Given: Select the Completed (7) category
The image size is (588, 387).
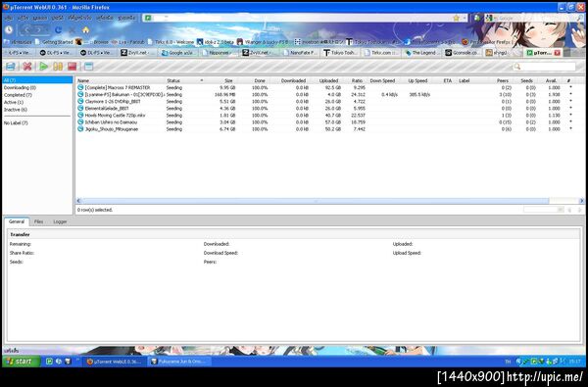Looking at the screenshot, I should [18, 95].
